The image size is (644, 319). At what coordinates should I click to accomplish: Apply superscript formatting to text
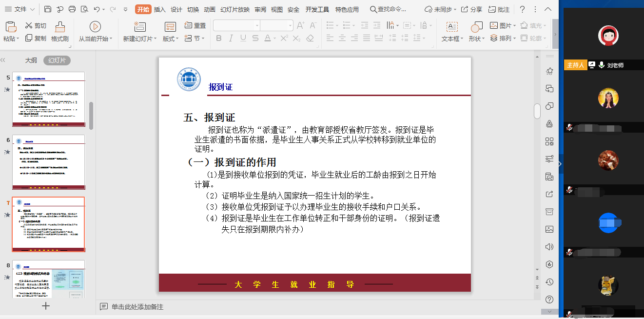click(284, 38)
